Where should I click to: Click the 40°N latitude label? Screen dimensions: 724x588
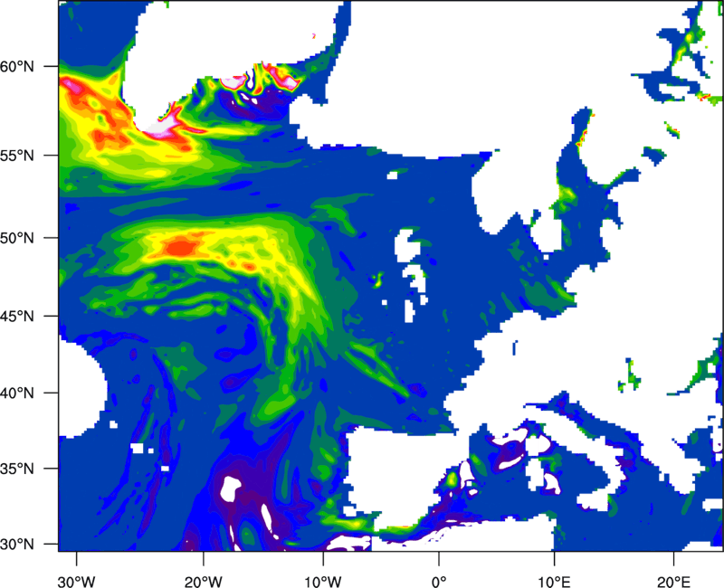point(17,394)
